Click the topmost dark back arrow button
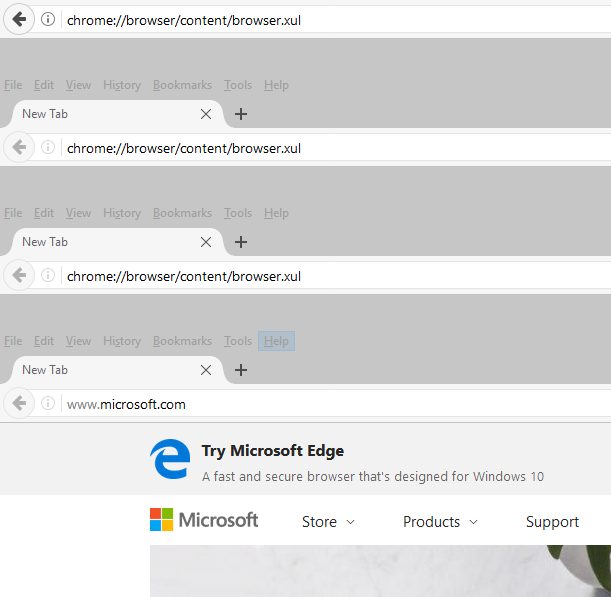 pyautogui.click(x=19, y=19)
